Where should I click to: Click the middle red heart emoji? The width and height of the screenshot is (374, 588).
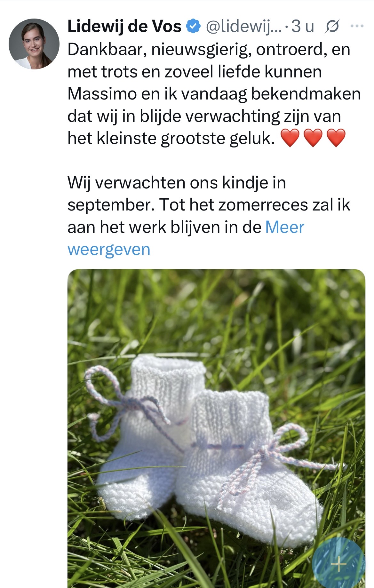tap(313, 138)
